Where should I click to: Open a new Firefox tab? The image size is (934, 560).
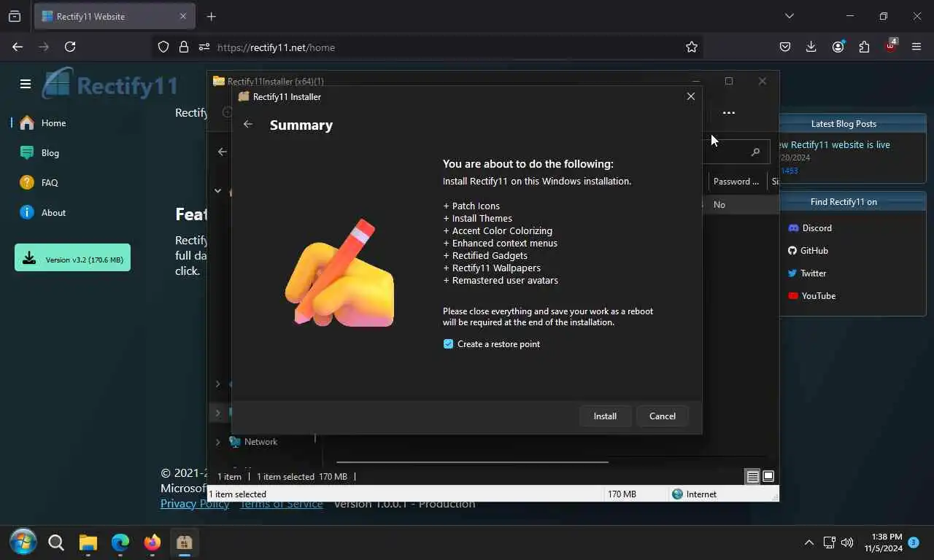[x=211, y=16]
